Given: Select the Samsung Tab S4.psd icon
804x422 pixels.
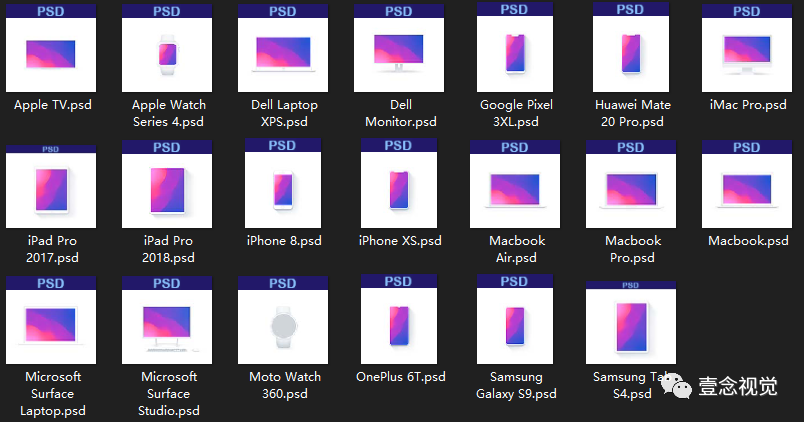Looking at the screenshot, I should tap(631, 323).
